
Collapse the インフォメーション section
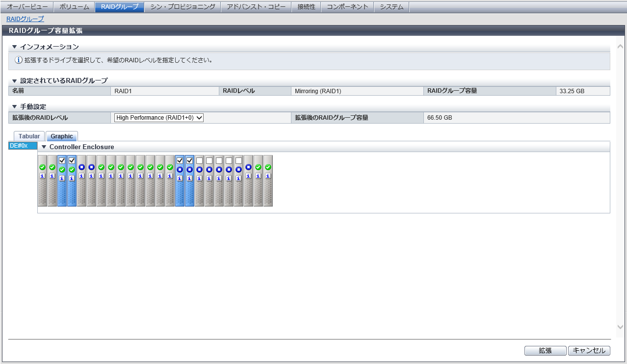14,47
